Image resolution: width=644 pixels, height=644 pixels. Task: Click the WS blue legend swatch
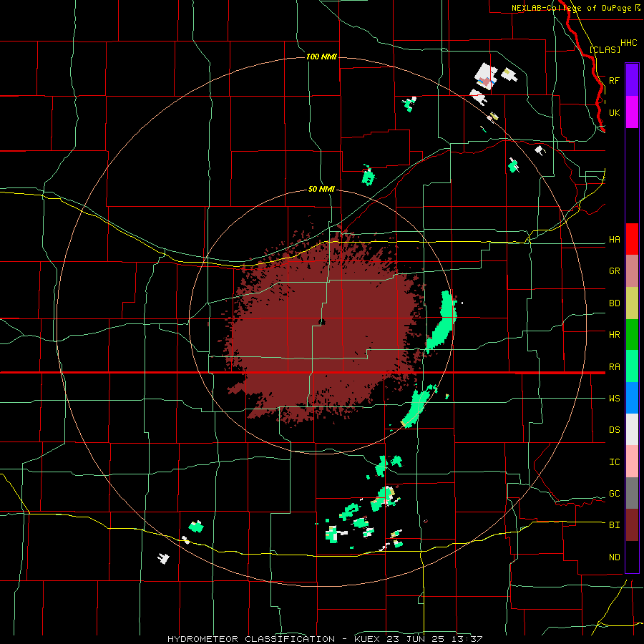[632, 398]
